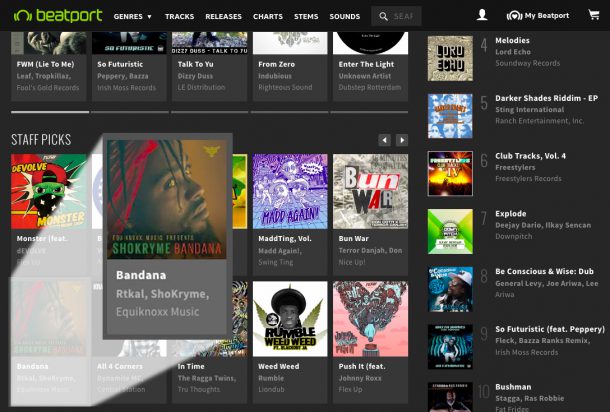The height and width of the screenshot is (412, 610).
Task: Open Darker Shades Riddim - EP title
Action: [546, 98]
